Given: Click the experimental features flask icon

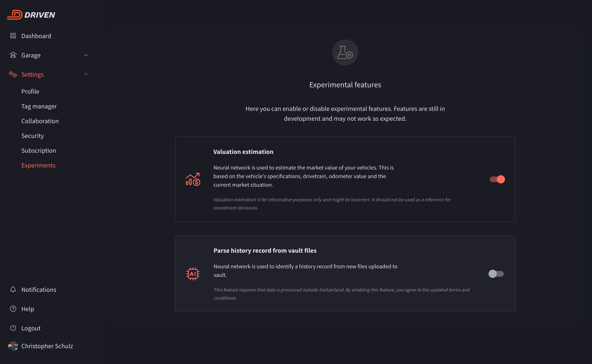Looking at the screenshot, I should [x=345, y=52].
